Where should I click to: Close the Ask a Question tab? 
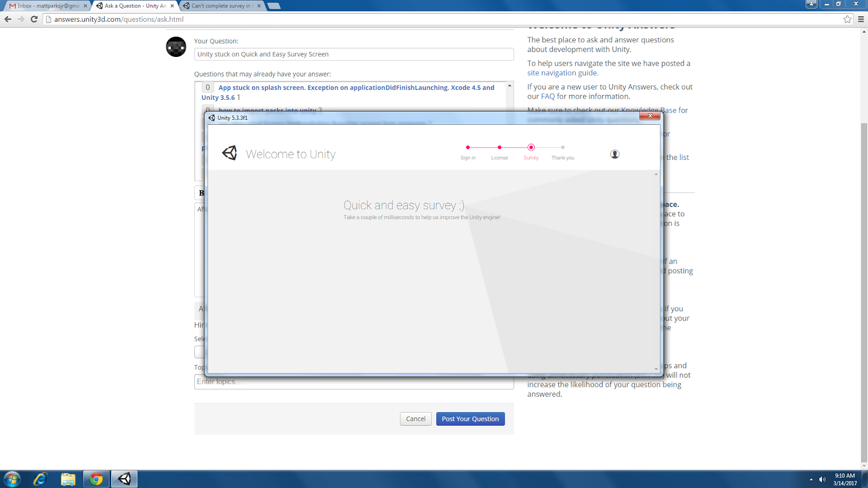172,6
